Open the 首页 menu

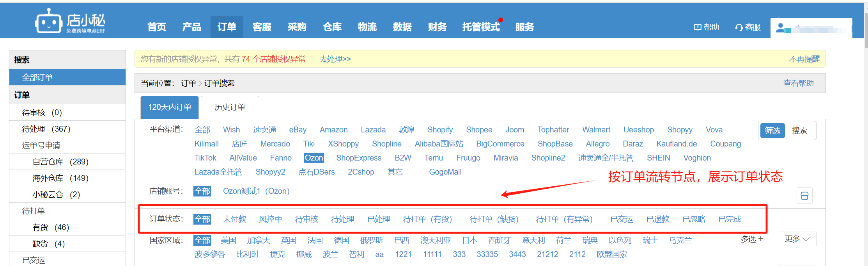coord(157,27)
